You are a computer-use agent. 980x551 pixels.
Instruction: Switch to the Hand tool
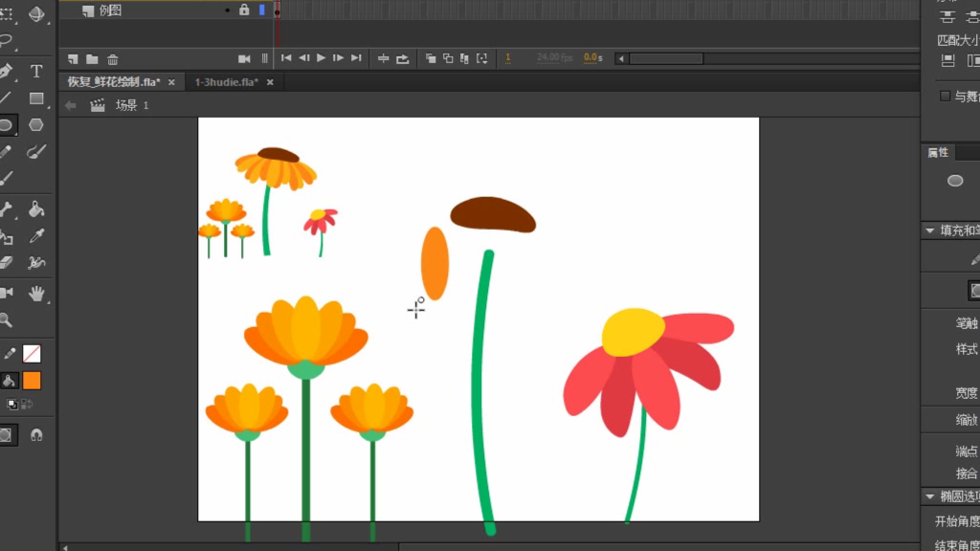coord(36,294)
